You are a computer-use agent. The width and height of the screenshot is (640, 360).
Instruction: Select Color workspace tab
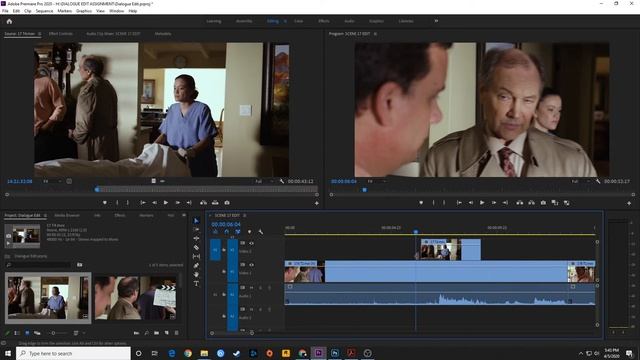(298, 21)
